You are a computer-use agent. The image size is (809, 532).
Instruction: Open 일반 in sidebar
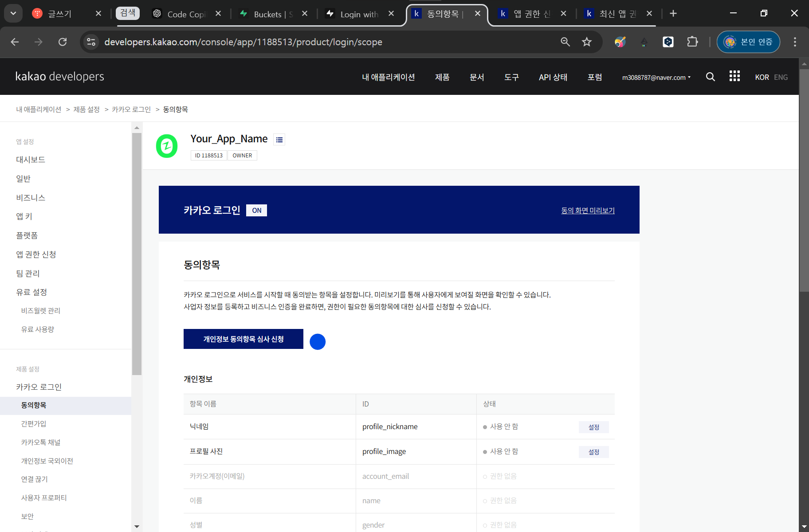coord(23,178)
